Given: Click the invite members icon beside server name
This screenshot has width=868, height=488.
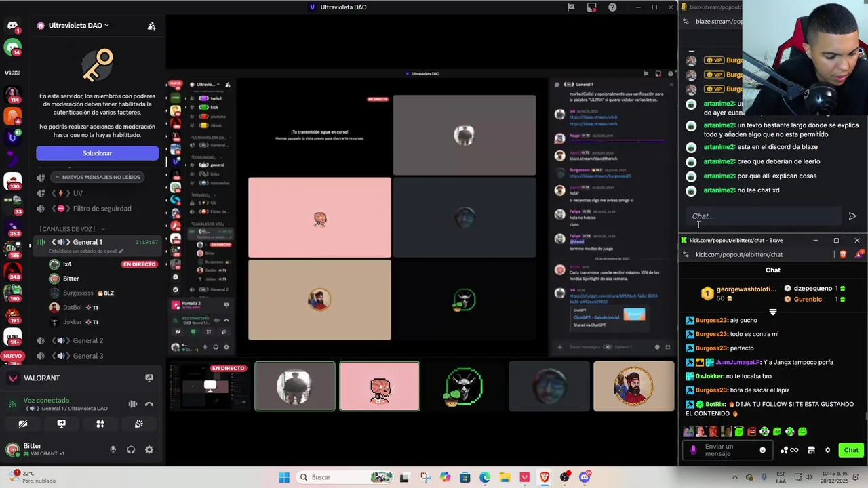Looking at the screenshot, I should [x=152, y=26].
